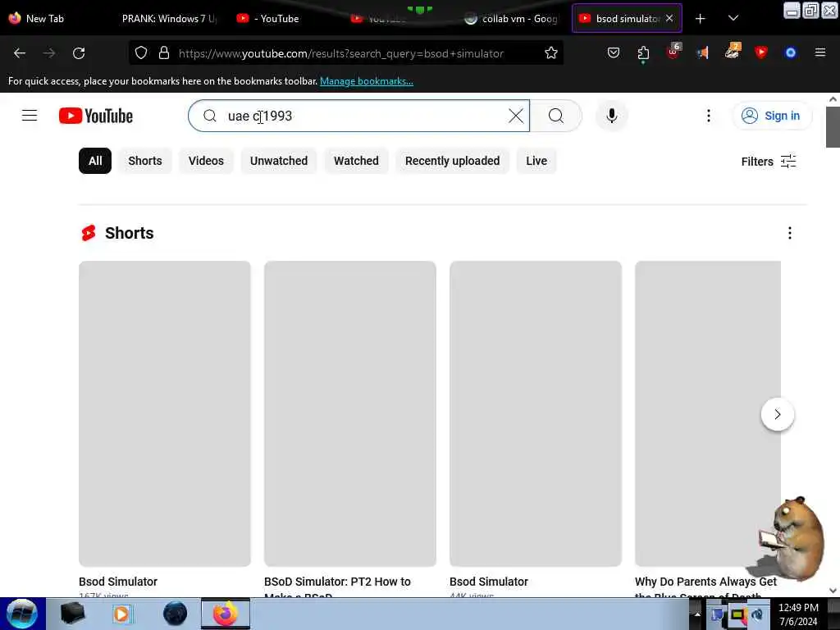Image resolution: width=840 pixels, height=630 pixels.
Task: Open clock showing 12:49 PM
Action: coord(798,614)
